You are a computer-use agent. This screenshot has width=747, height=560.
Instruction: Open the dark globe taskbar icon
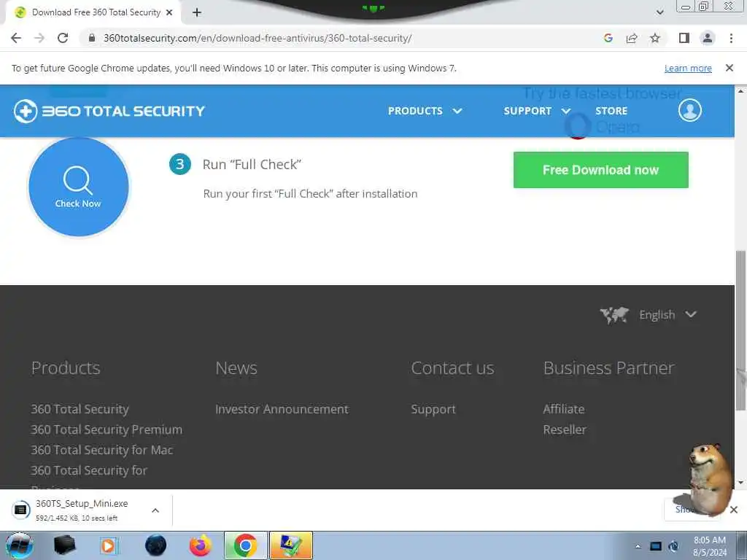click(x=156, y=545)
